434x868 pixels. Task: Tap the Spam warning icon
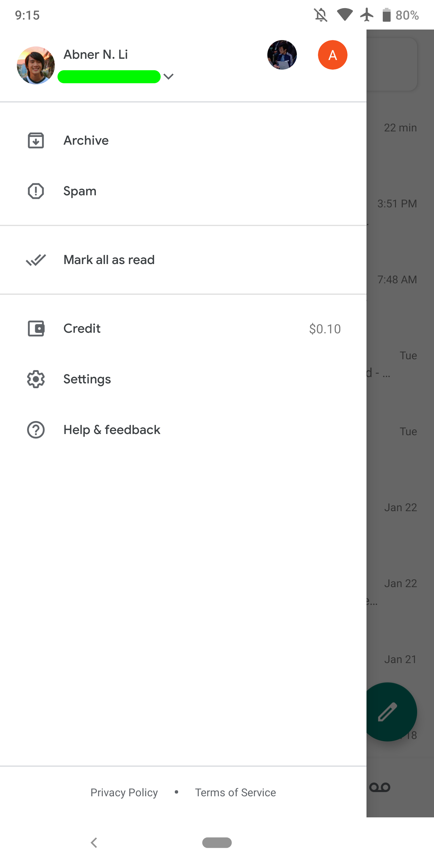[x=36, y=191]
